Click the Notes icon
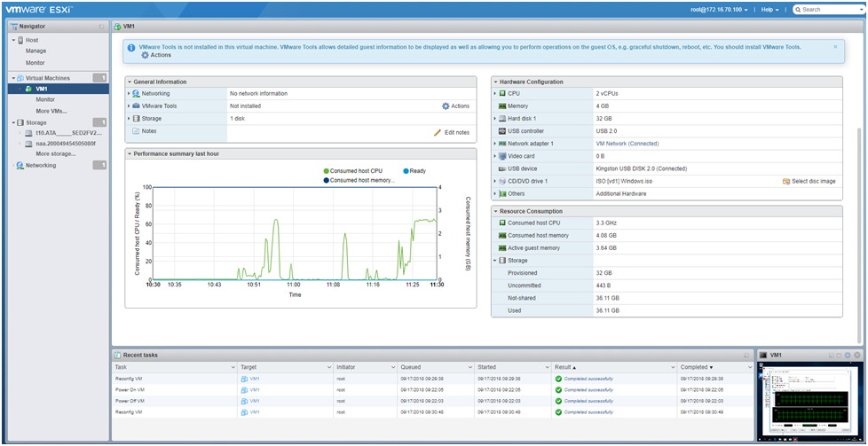This screenshot has height=446, width=868. pos(136,131)
